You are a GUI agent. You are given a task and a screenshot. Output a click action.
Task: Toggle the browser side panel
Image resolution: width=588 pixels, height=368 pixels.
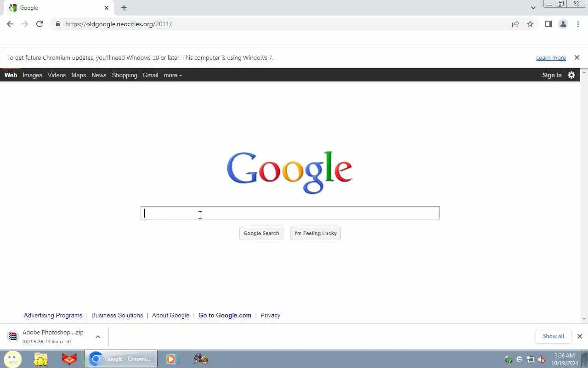pyautogui.click(x=548, y=24)
